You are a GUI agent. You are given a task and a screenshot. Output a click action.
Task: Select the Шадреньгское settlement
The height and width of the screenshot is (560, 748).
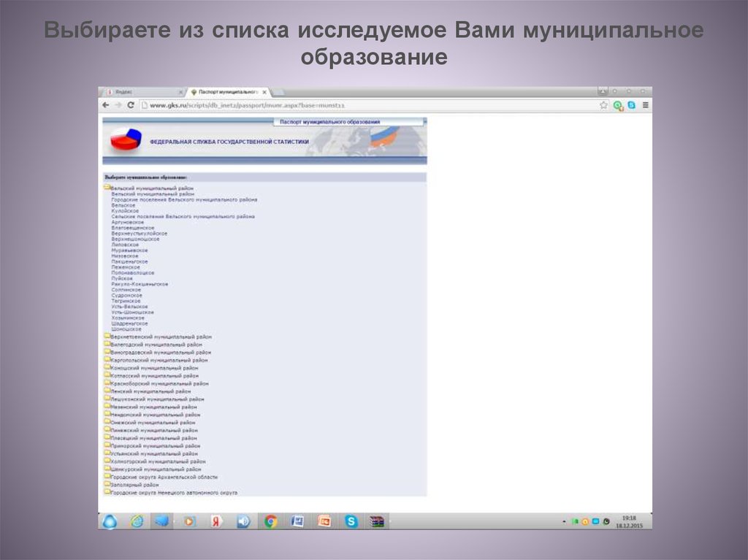(129, 324)
